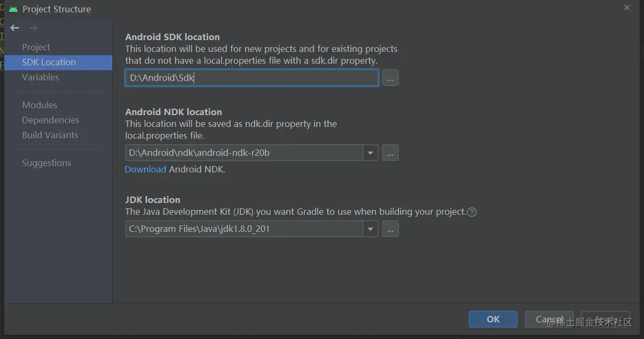Viewport: 644px width, 339px height.
Task: Go back with the left arrow icon
Action: 15,28
